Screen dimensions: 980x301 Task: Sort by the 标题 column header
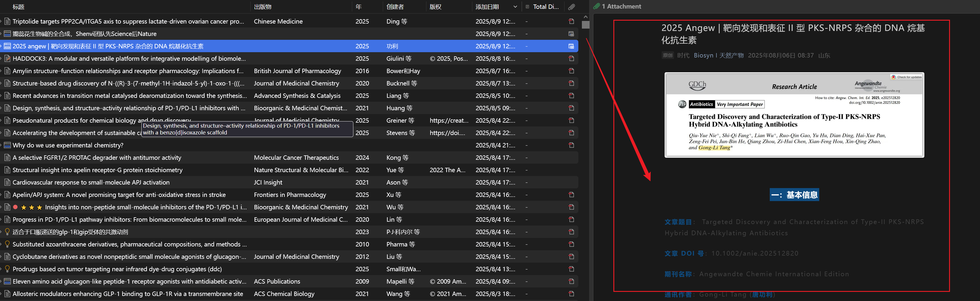pyautogui.click(x=18, y=7)
